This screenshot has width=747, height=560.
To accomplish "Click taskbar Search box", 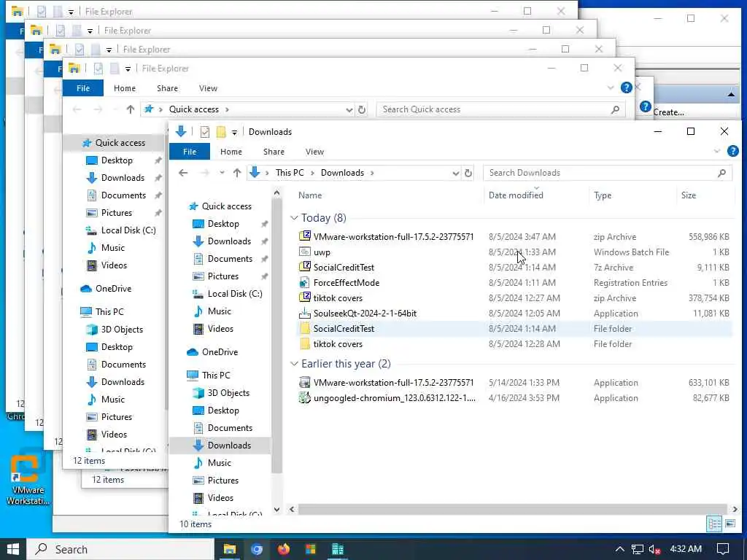I will [x=120, y=549].
